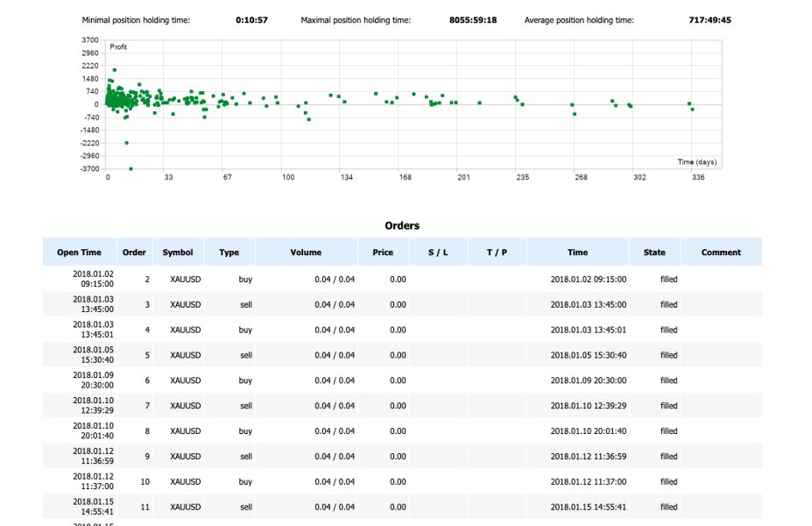Click the Symbol column header
The width and height of the screenshot is (812, 526).
[178, 252]
